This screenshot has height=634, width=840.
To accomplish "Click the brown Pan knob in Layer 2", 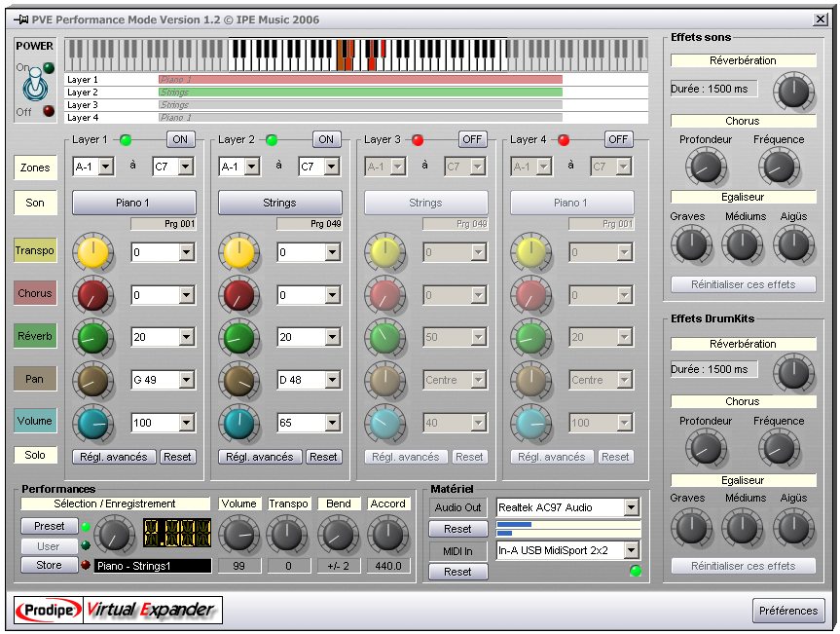I will point(238,381).
